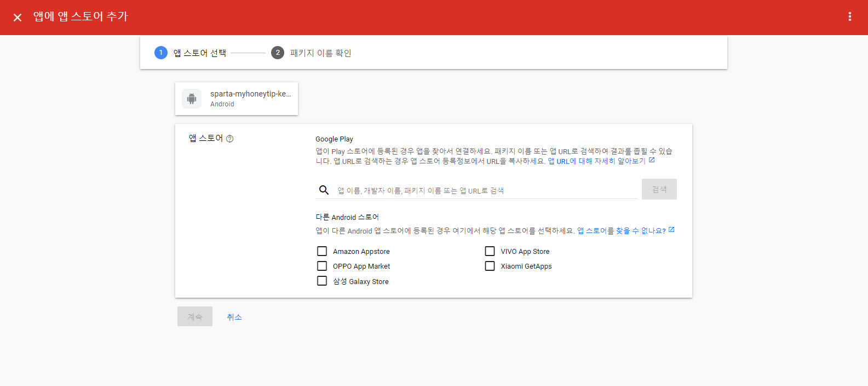Click the Android app icon for sparta-myhoneytip
Screen dimensions: 868x386
(x=192, y=99)
